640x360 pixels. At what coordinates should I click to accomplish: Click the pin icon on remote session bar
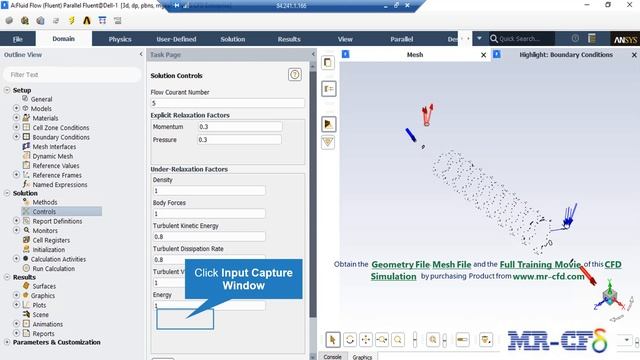(176, 5)
